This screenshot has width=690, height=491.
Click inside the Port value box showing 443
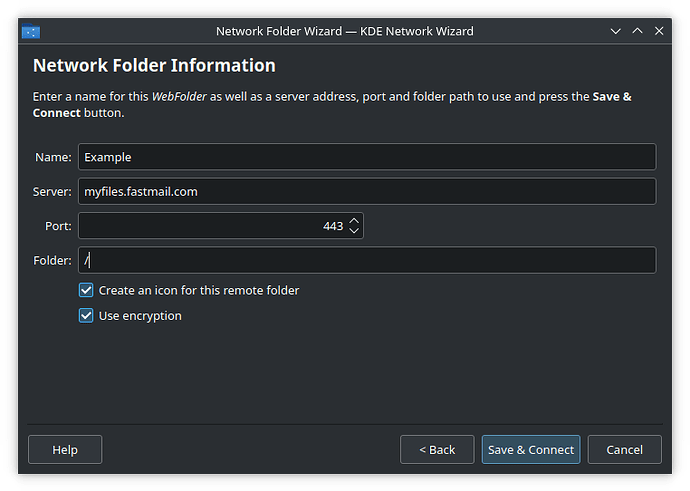(x=210, y=226)
